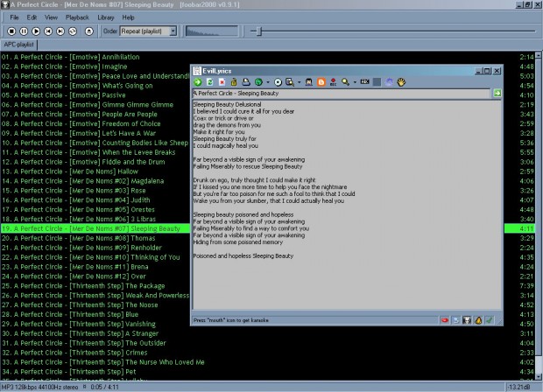Click the song title field in EvilLyrics
This screenshot has height=392, width=543.
pos(342,94)
